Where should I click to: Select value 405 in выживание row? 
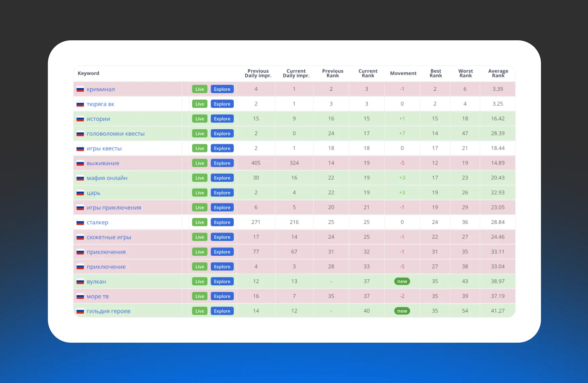tap(256, 163)
